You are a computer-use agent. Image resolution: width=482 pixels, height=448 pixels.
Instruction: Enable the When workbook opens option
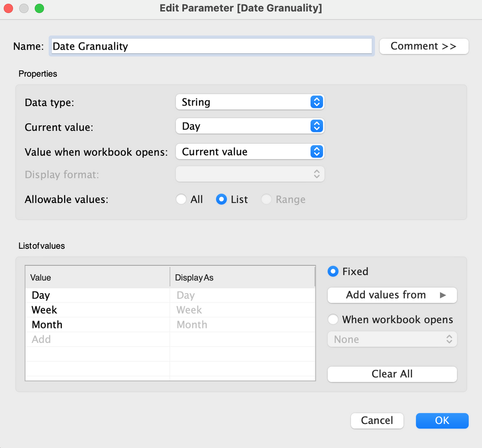click(333, 319)
